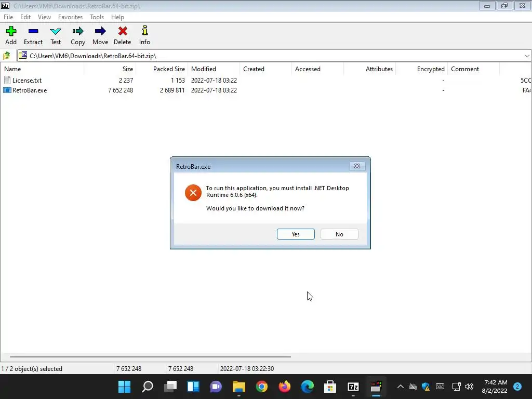Viewport: 532px width, 399px height.
Task: Click Yes to download .NET runtime
Action: [296, 234]
